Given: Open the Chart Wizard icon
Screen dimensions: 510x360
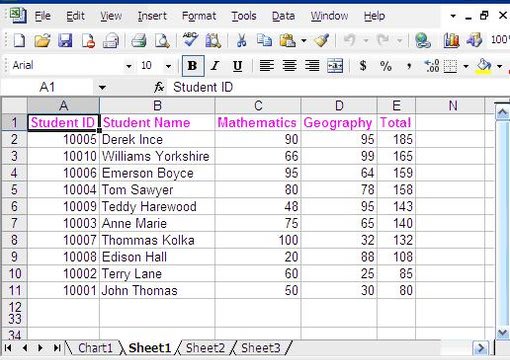Looking at the screenshot, I should (x=451, y=41).
